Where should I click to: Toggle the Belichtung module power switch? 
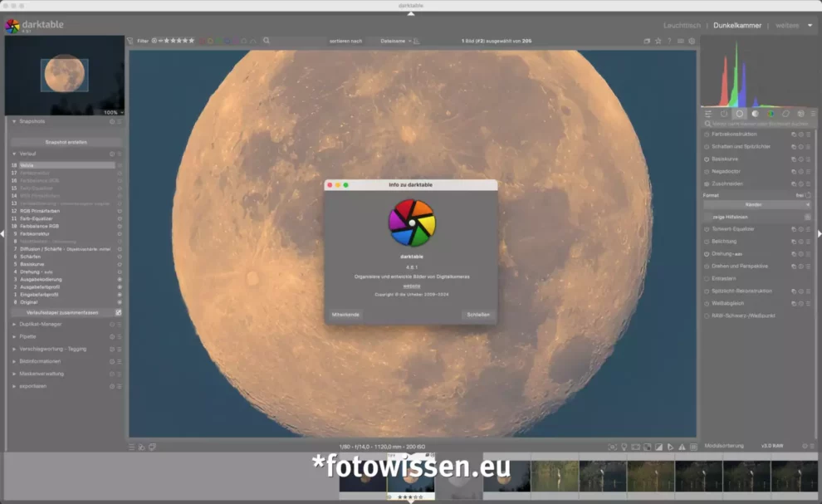pyautogui.click(x=707, y=242)
